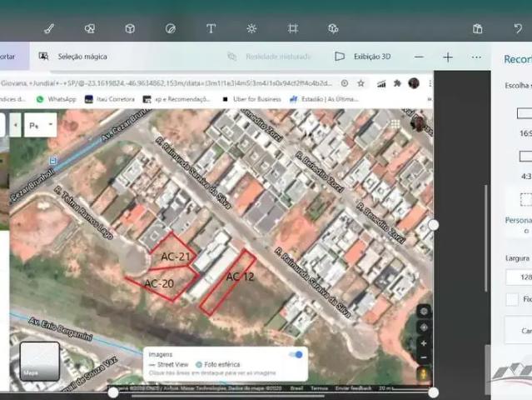The width and height of the screenshot is (532, 400).
Task: Grab the crop handle on the right edge
Action: [x=433, y=225]
